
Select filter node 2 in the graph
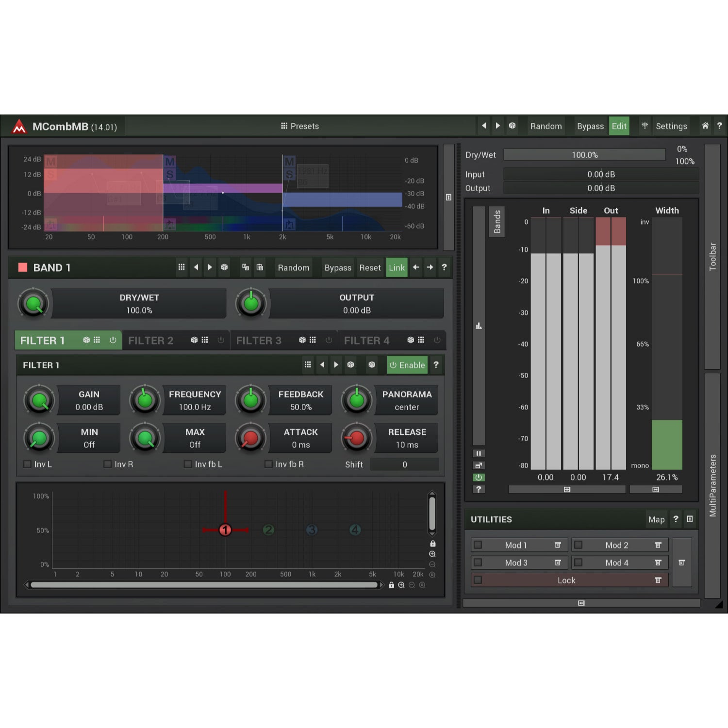pyautogui.click(x=268, y=530)
